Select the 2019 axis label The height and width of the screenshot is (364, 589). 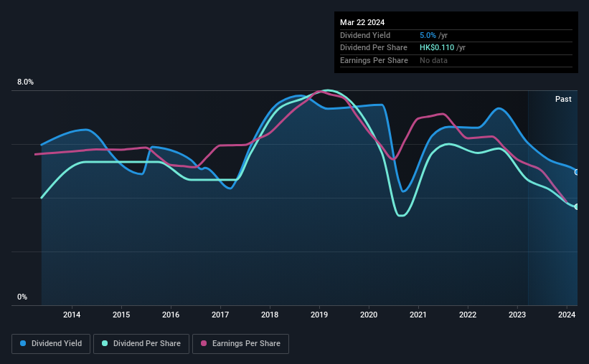[319, 315]
